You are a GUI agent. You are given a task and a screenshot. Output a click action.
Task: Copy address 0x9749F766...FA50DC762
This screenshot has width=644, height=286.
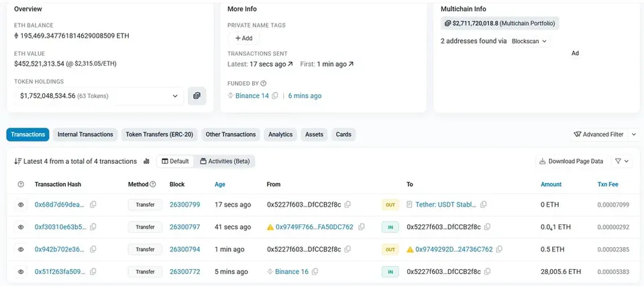(362, 227)
